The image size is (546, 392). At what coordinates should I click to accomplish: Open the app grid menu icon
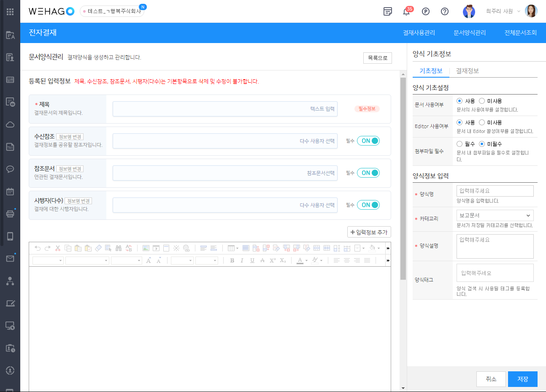tap(10, 11)
